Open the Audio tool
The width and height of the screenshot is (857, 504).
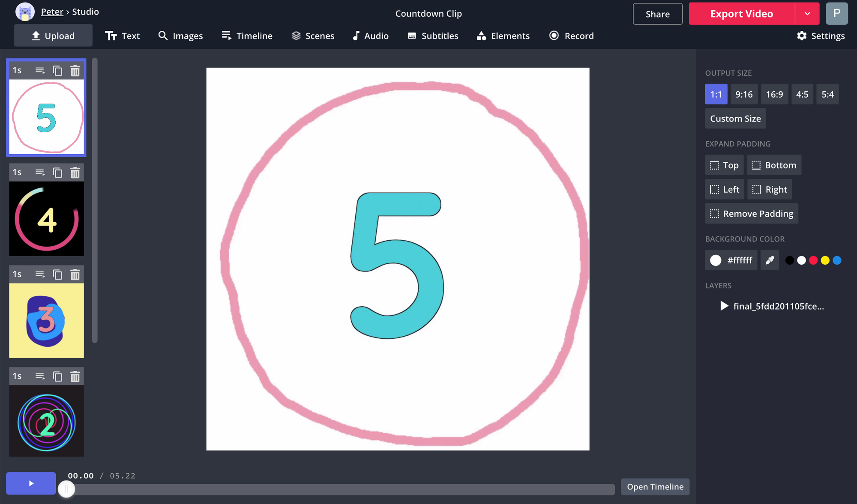click(x=370, y=36)
